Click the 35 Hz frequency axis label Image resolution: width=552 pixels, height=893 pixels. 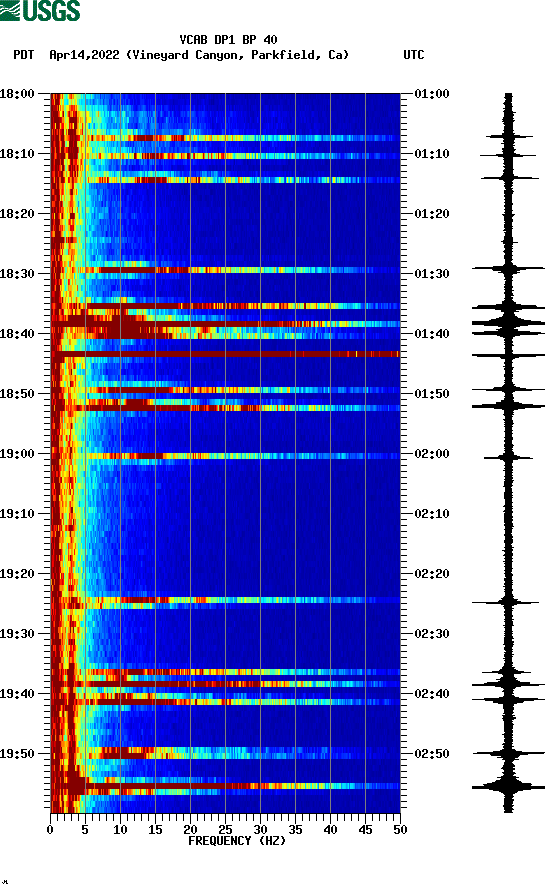(x=295, y=830)
